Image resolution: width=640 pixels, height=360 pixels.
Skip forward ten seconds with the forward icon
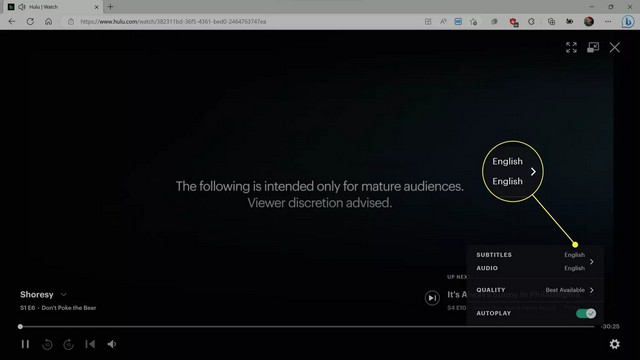point(69,344)
